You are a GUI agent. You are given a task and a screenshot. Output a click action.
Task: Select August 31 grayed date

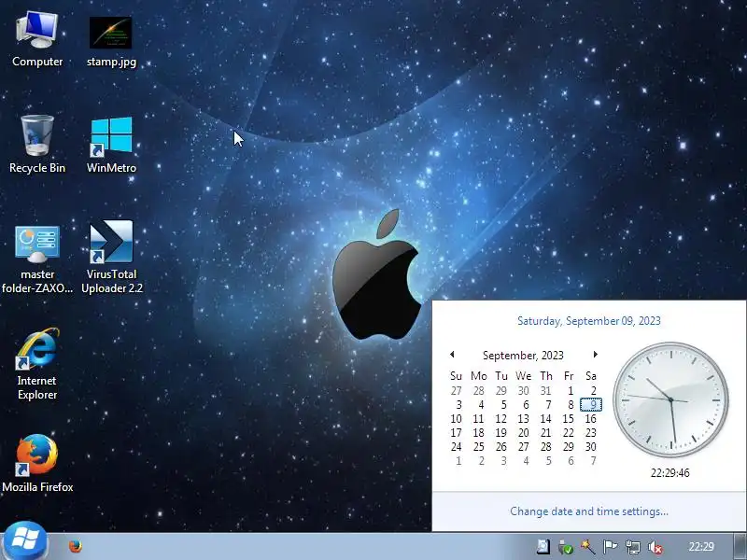[x=546, y=391]
